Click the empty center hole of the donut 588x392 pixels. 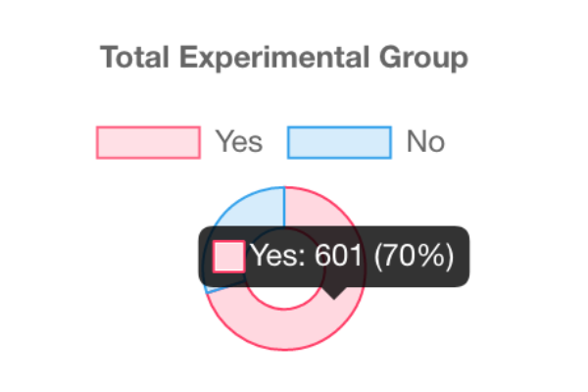(x=284, y=294)
